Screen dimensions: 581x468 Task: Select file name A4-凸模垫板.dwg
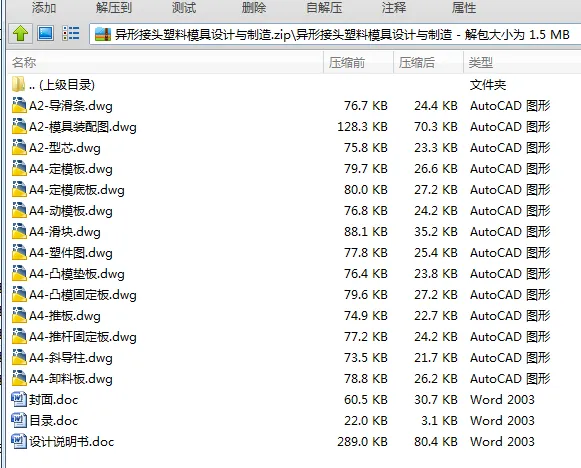coord(77,274)
